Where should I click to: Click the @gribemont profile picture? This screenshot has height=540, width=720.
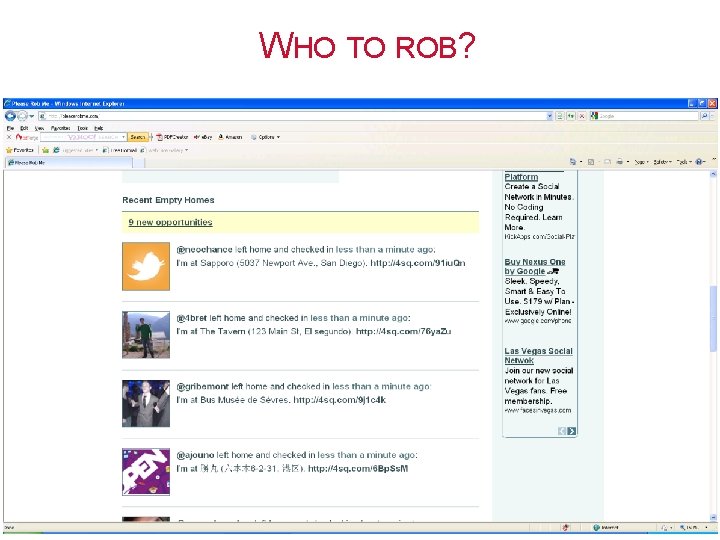point(146,403)
